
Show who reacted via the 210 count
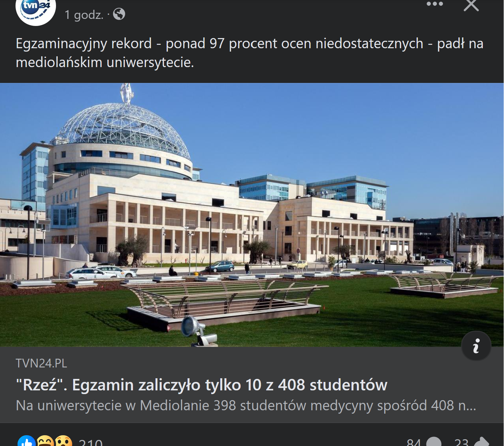click(x=90, y=442)
